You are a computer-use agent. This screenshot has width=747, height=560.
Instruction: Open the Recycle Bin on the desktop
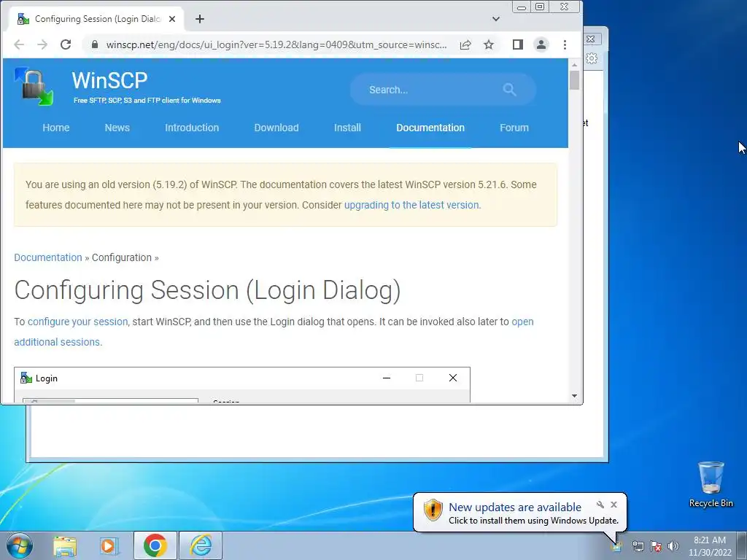click(x=711, y=484)
